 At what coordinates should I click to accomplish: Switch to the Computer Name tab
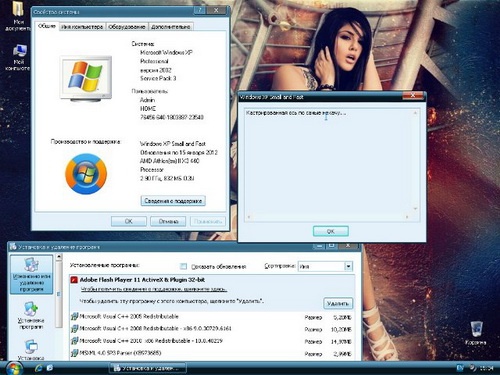(82, 27)
